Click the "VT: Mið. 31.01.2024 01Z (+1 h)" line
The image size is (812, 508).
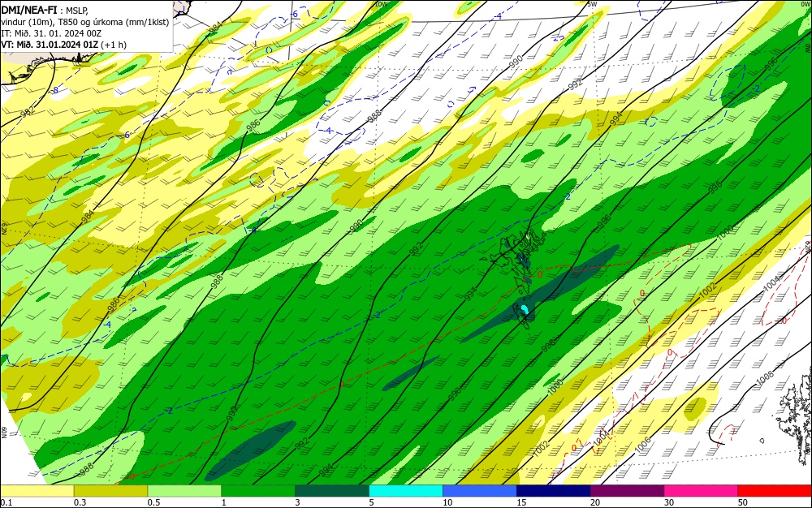[63, 45]
